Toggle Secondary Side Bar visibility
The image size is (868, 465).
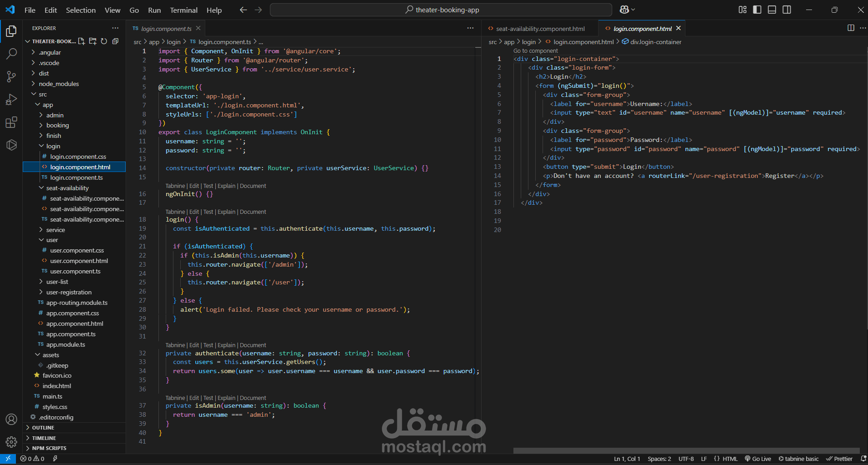787,10
